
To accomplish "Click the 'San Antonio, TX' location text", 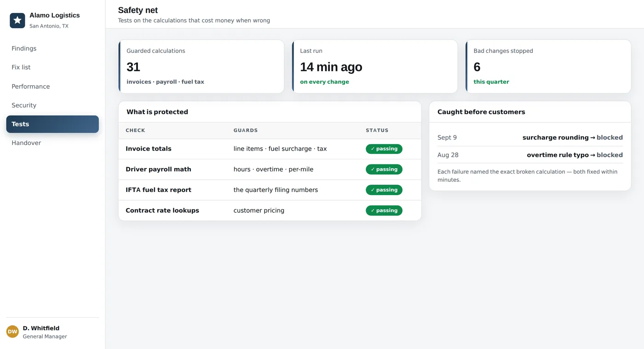I will point(49,26).
